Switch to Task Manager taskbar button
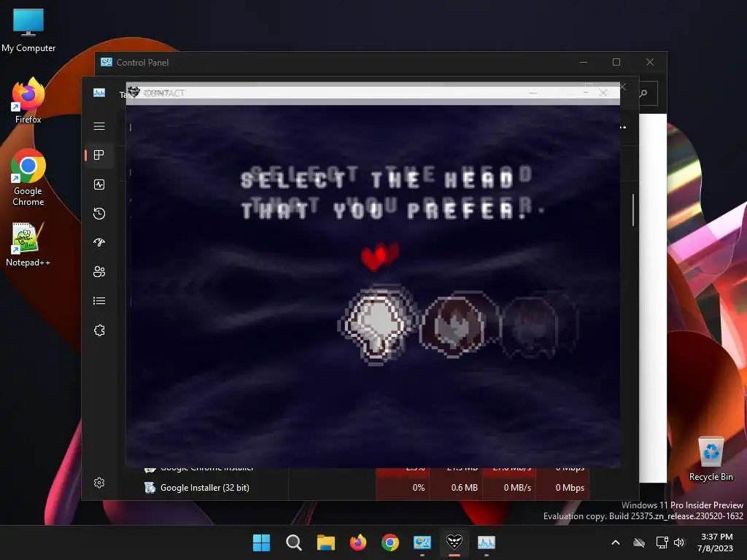The height and width of the screenshot is (560, 747). tap(487, 542)
